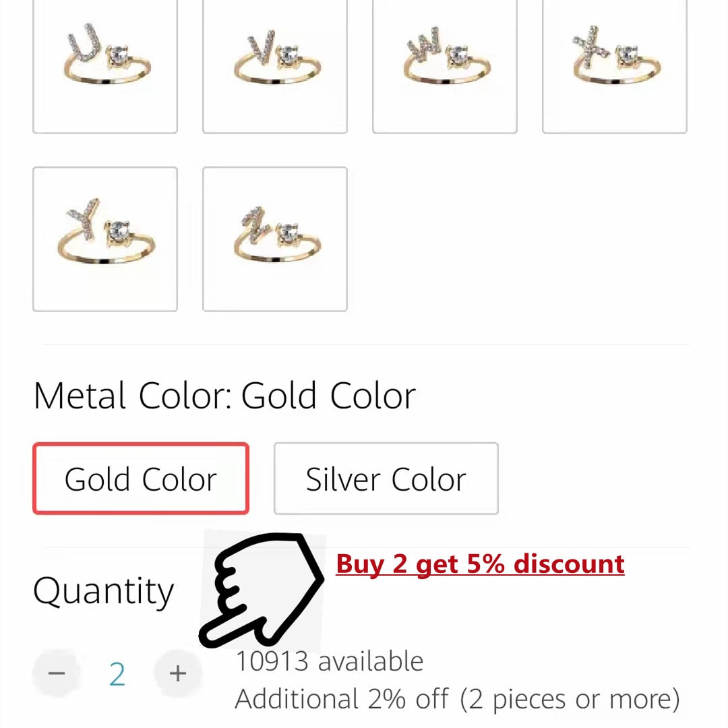Screen dimensions: 728x728
Task: Select the letter Y ring thumbnail
Action: point(105,238)
